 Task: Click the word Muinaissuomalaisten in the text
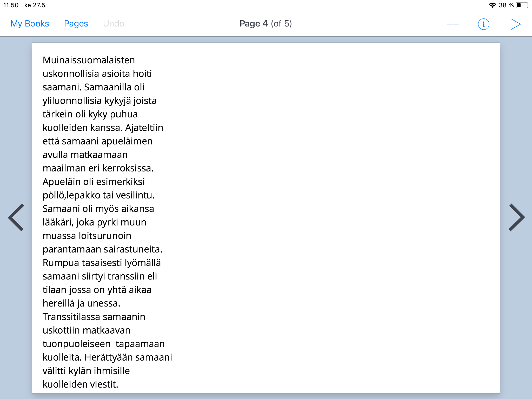tap(89, 60)
